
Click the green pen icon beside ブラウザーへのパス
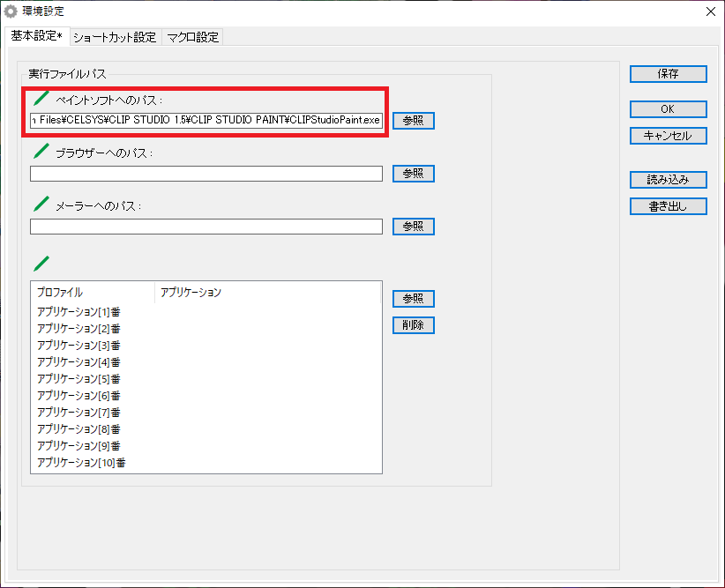point(41,152)
